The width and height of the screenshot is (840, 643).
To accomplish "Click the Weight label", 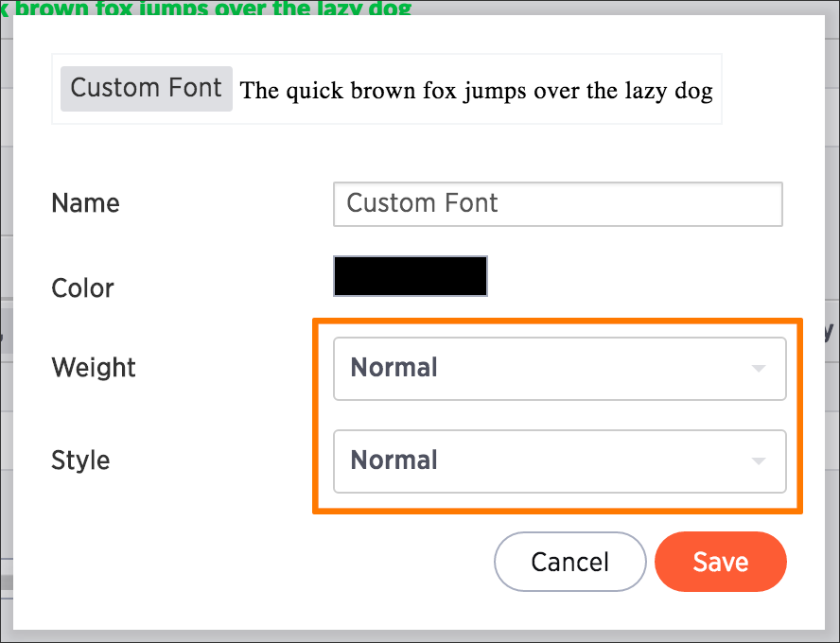I will click(x=94, y=368).
